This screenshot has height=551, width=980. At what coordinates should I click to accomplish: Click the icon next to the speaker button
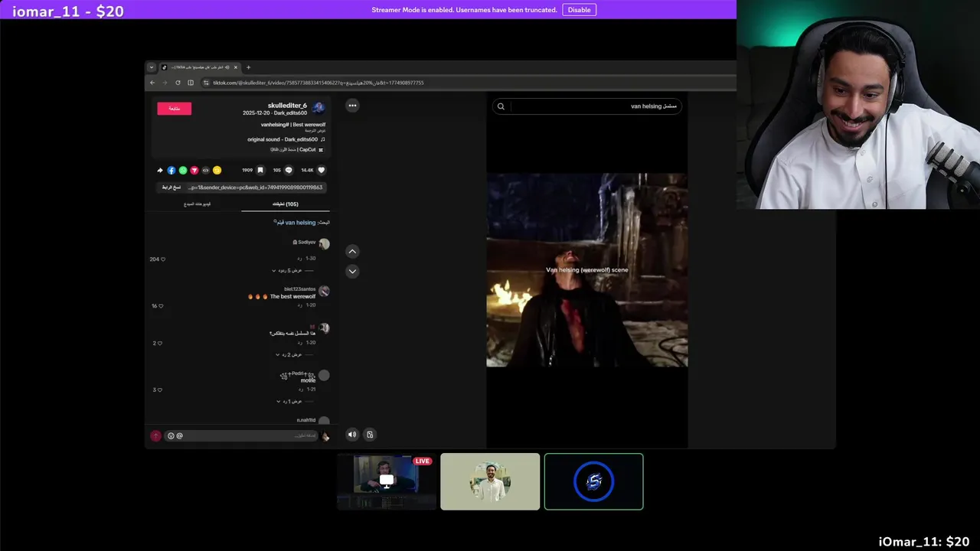point(370,435)
